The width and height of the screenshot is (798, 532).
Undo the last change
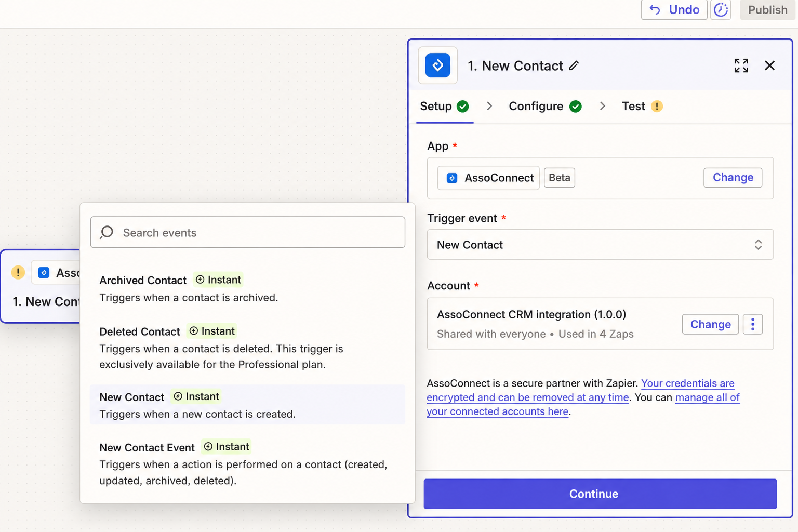(674, 10)
